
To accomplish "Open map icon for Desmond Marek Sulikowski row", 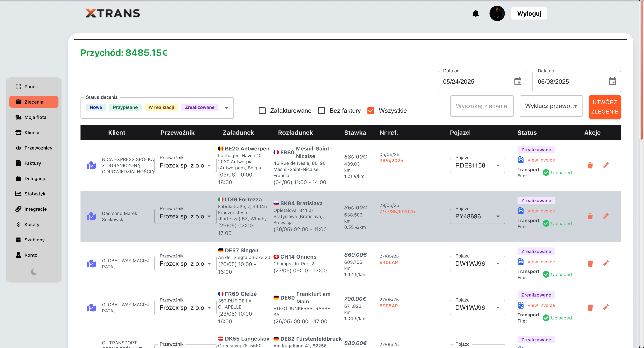I will coord(91,216).
